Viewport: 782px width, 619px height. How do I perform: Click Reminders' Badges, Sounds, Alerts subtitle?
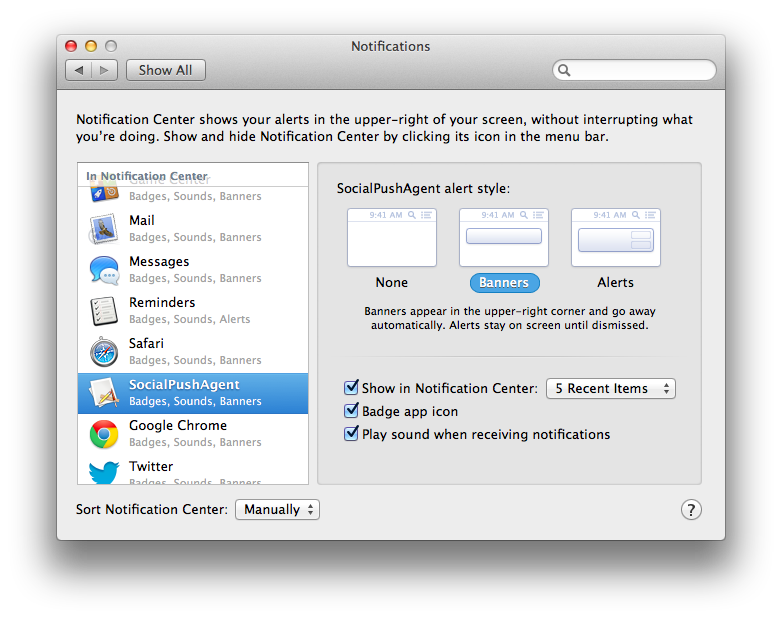(190, 319)
